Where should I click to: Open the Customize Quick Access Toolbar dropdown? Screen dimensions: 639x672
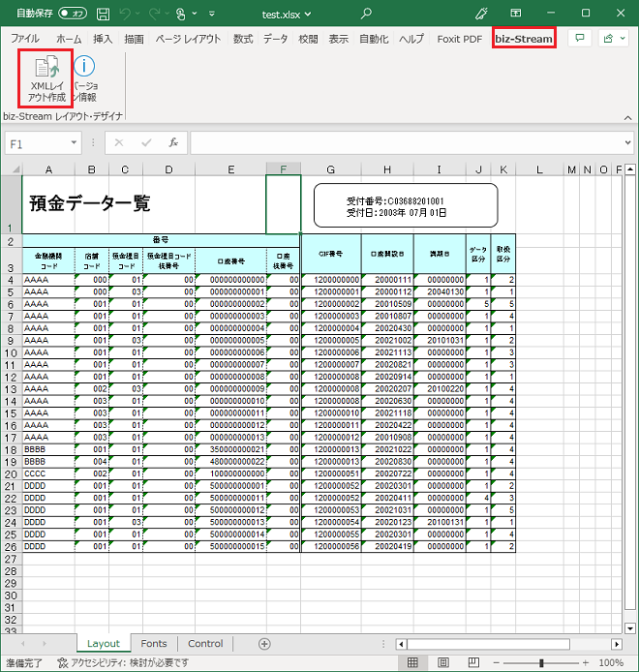pos(212,14)
